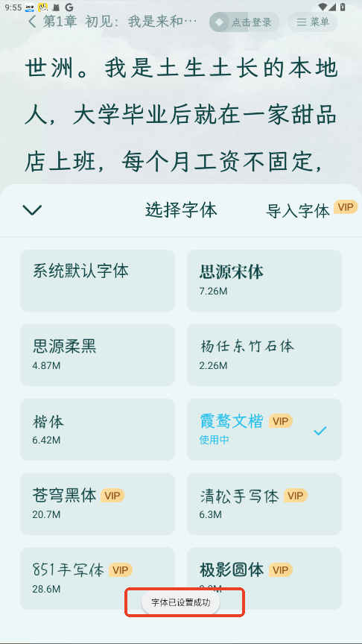The image size is (362, 644).
Task: Tap the VIP badge on 清松手写体
Action: tap(295, 496)
